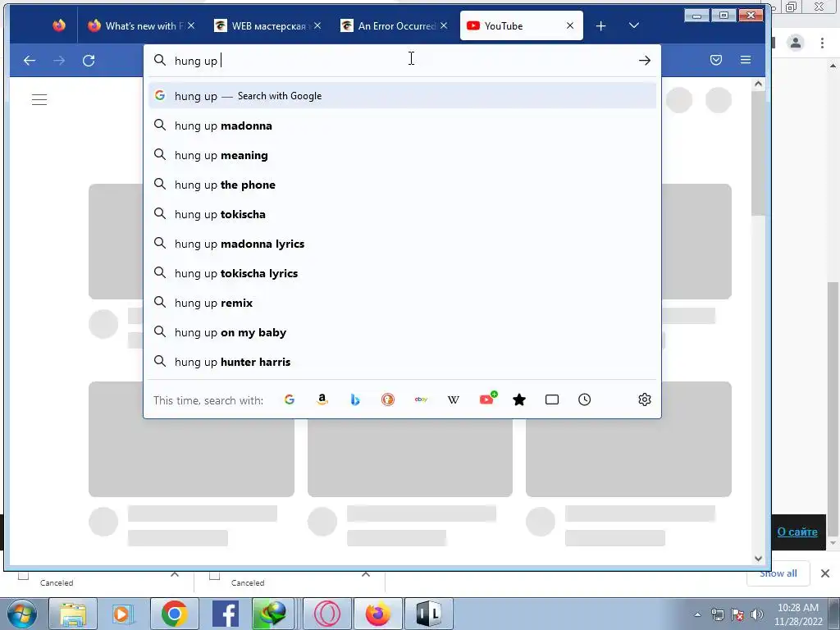Go back to the previous page
The height and width of the screenshot is (630, 840).
coord(30,61)
